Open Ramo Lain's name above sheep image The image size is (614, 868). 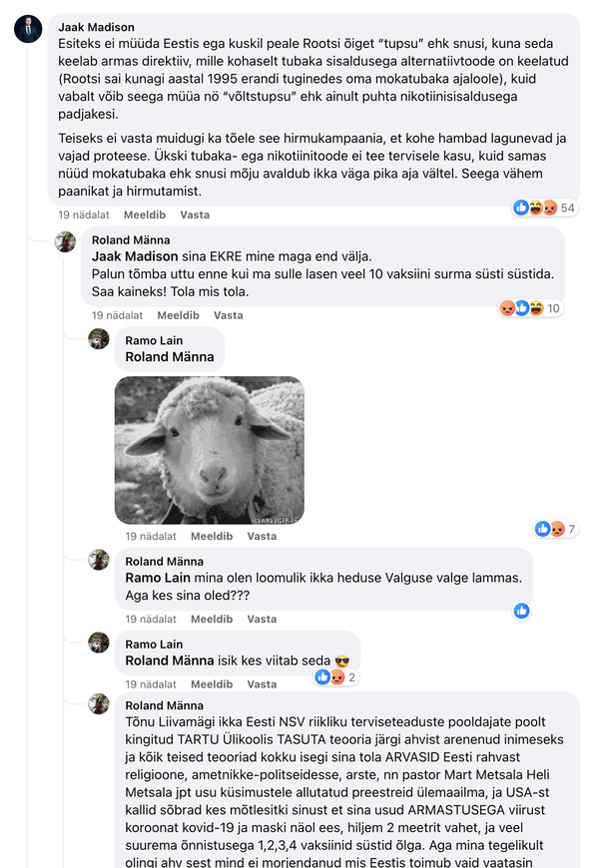pos(154,340)
